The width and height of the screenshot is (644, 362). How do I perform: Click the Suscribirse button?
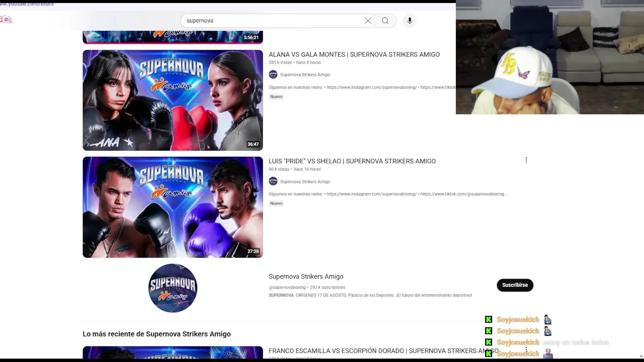point(515,285)
